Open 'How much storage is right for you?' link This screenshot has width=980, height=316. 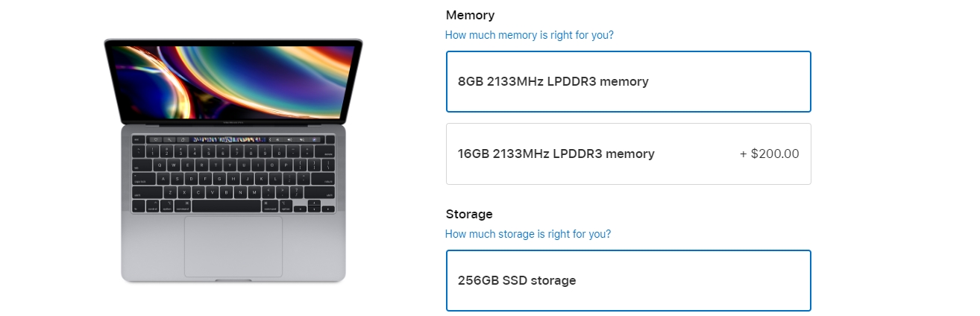tap(527, 234)
